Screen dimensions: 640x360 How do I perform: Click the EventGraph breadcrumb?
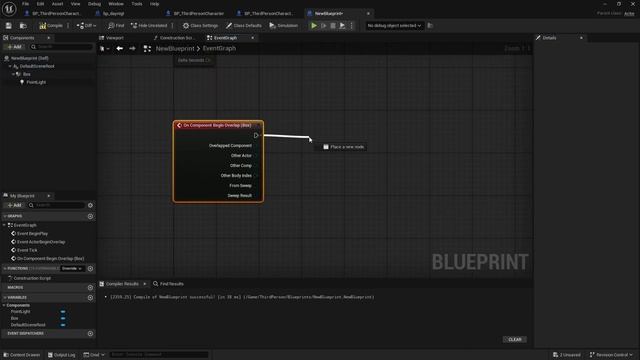click(x=219, y=49)
